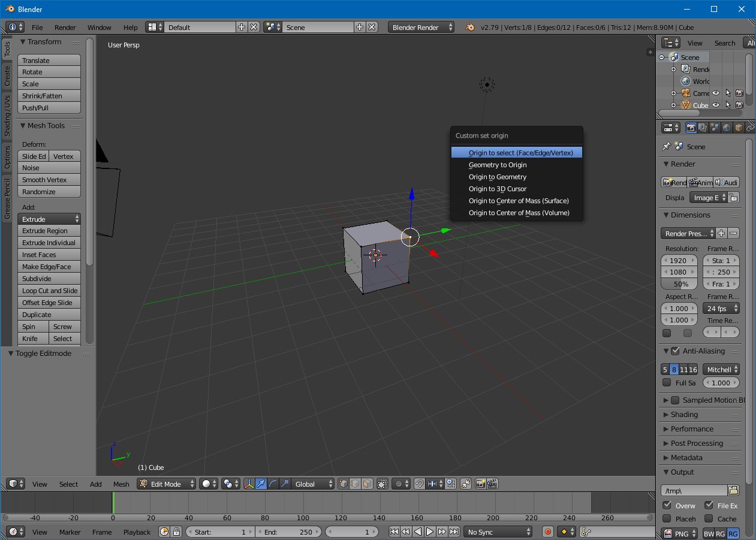
Task: Select the Render Layers properties tab
Action: point(703,128)
